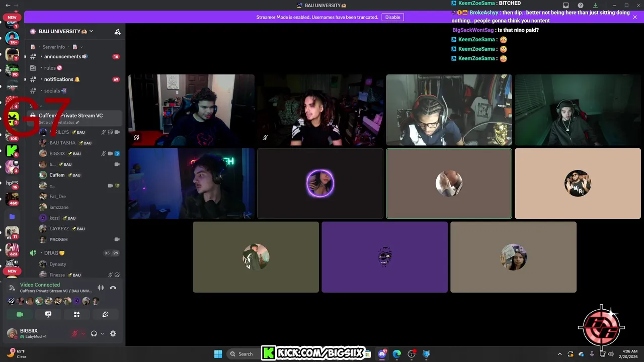Focus the top-left webcam video tile
Viewport: 644px width, 362px height.
click(x=191, y=110)
